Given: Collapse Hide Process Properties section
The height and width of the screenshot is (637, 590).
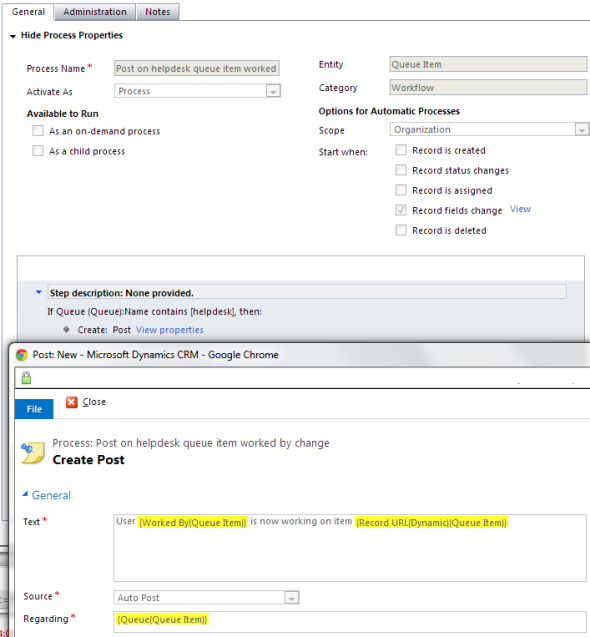Looking at the screenshot, I should (13, 36).
